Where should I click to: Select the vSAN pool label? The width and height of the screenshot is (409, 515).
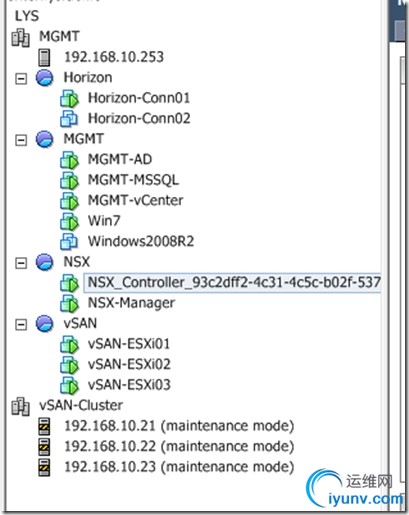(x=80, y=323)
